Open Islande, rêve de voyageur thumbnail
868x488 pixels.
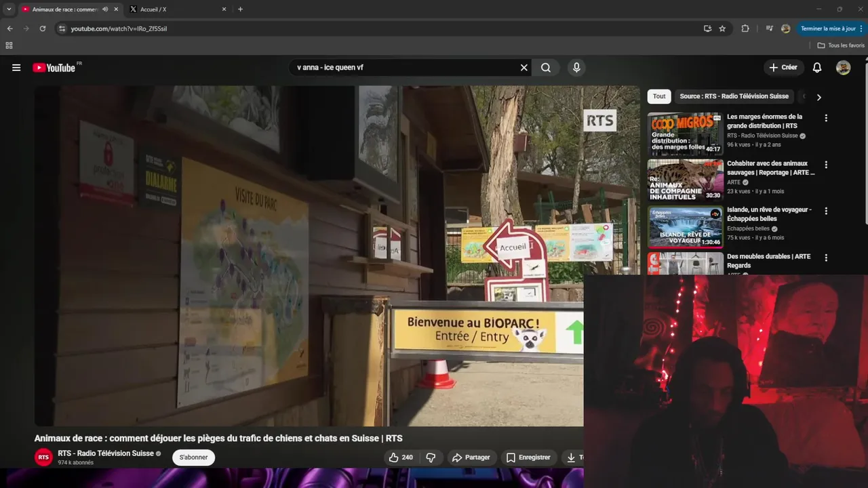pyautogui.click(x=685, y=227)
